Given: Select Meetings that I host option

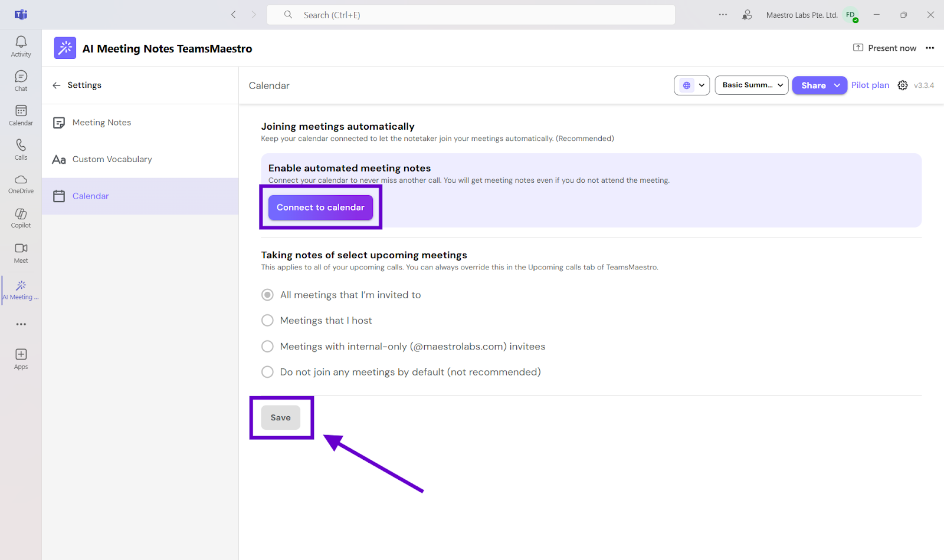Looking at the screenshot, I should (267, 320).
